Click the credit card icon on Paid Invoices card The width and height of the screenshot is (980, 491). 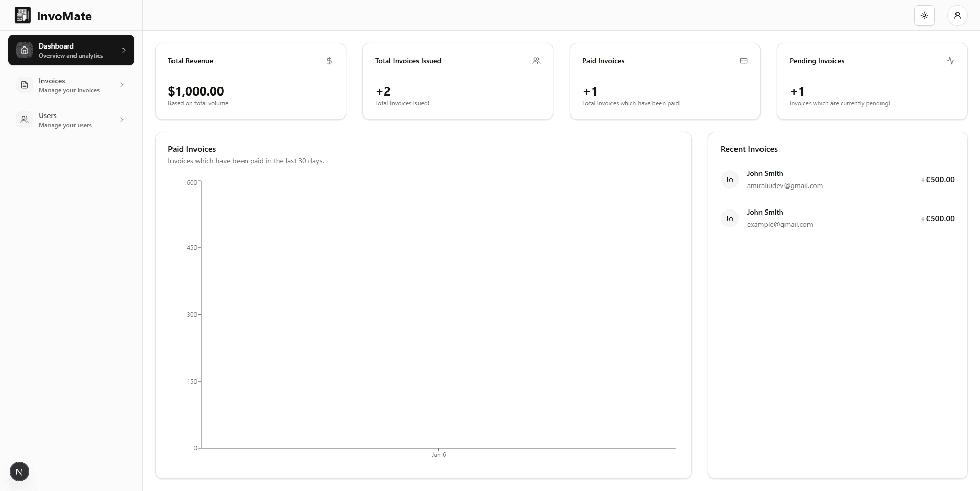click(x=744, y=61)
